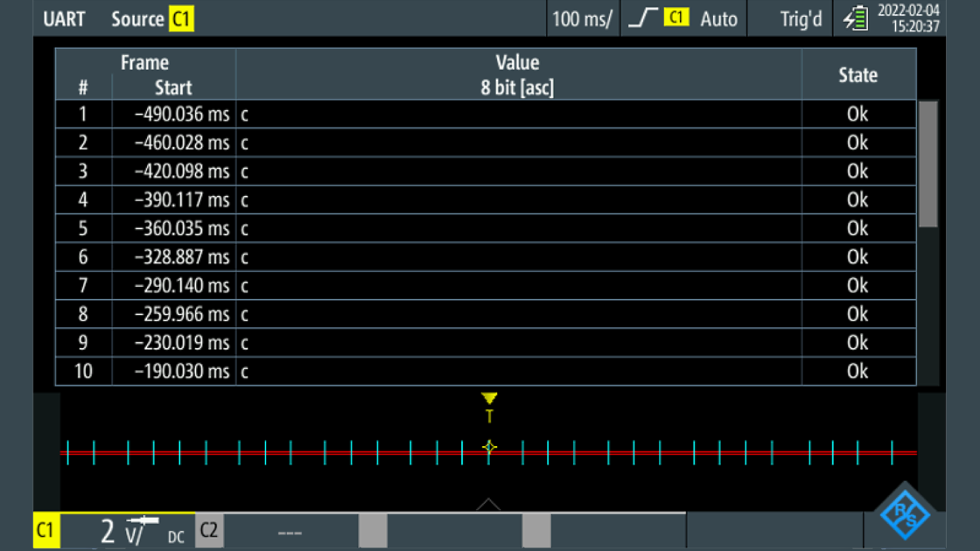Toggle trigger mode Auto

tap(718, 19)
